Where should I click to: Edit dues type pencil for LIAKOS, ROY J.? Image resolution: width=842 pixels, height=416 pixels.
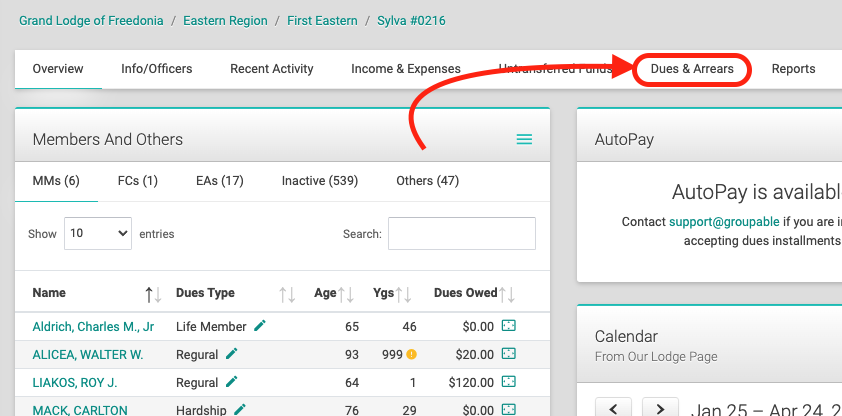click(x=231, y=382)
